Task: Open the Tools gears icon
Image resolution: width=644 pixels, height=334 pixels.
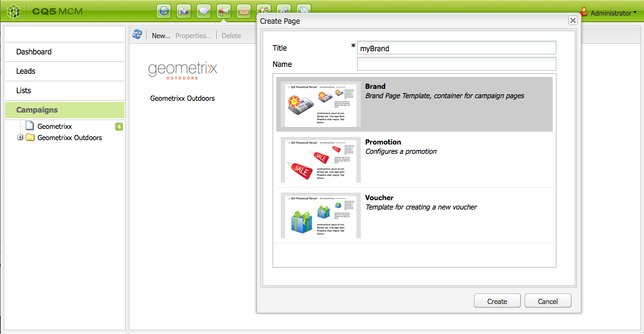Action: (284, 9)
